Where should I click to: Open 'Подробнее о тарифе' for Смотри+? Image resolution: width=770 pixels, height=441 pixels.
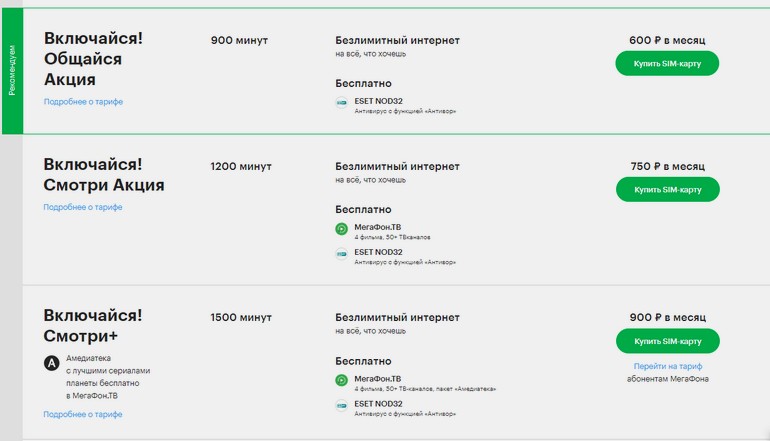(x=83, y=414)
